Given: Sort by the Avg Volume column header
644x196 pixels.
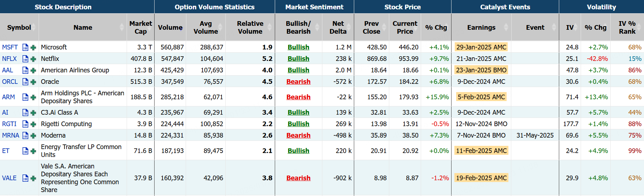Looking at the screenshot, I should [206, 28].
